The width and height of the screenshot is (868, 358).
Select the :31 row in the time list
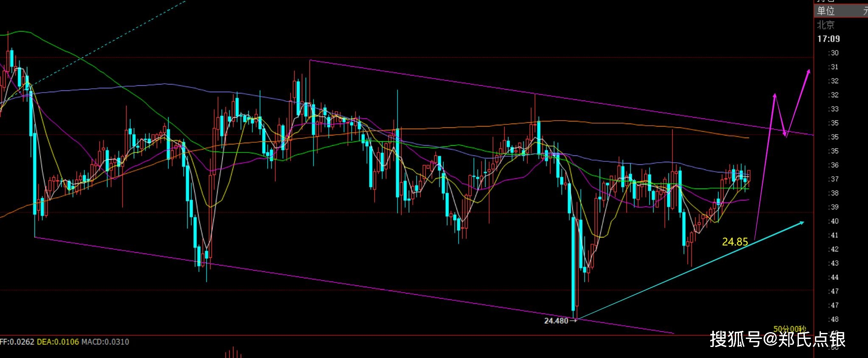834,67
